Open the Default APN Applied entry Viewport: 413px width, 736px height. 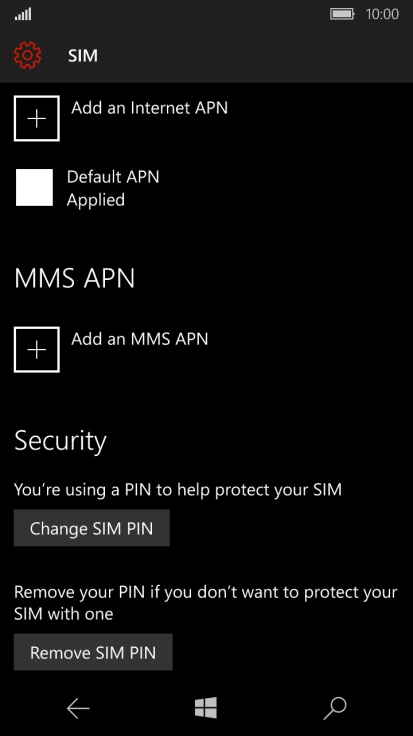(x=88, y=188)
